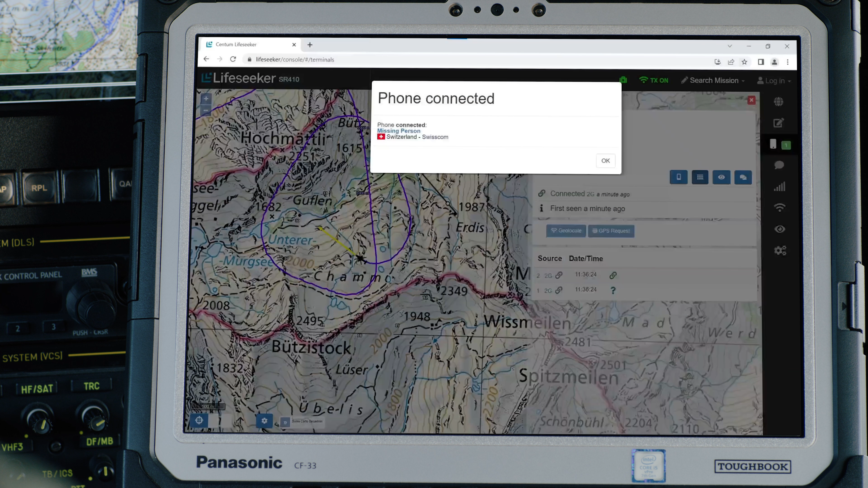Close the Centum Lifeseeker browser tab

click(294, 45)
